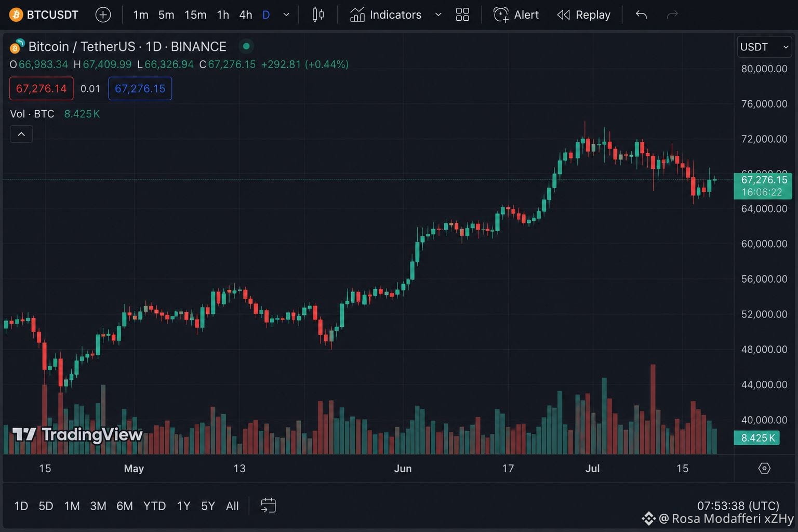The width and height of the screenshot is (798, 532).
Task: Switch to the 4h timeframe
Action: (245, 15)
